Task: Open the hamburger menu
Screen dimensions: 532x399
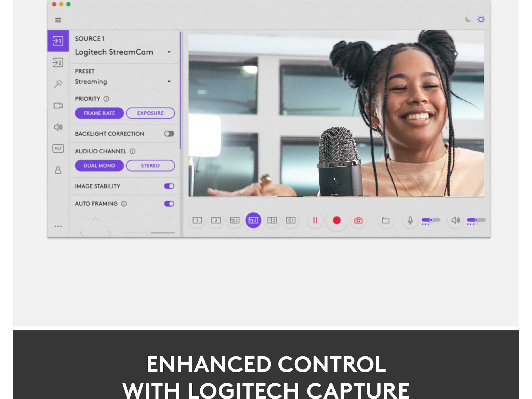Action: [x=58, y=20]
